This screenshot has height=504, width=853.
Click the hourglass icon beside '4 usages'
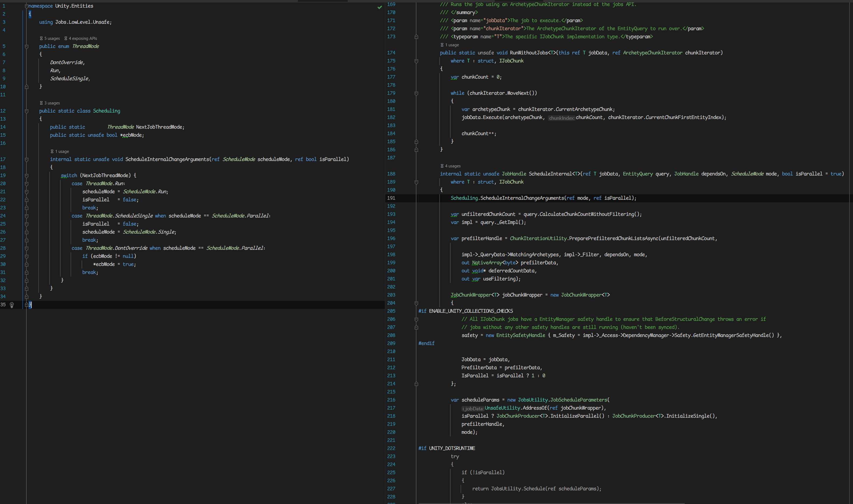442,166
